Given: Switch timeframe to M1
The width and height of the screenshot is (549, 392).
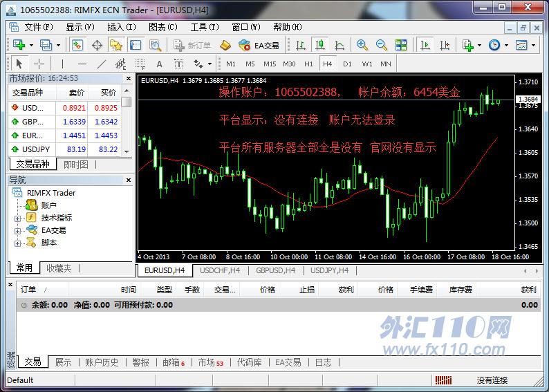Looking at the screenshot, I should coord(231,64).
